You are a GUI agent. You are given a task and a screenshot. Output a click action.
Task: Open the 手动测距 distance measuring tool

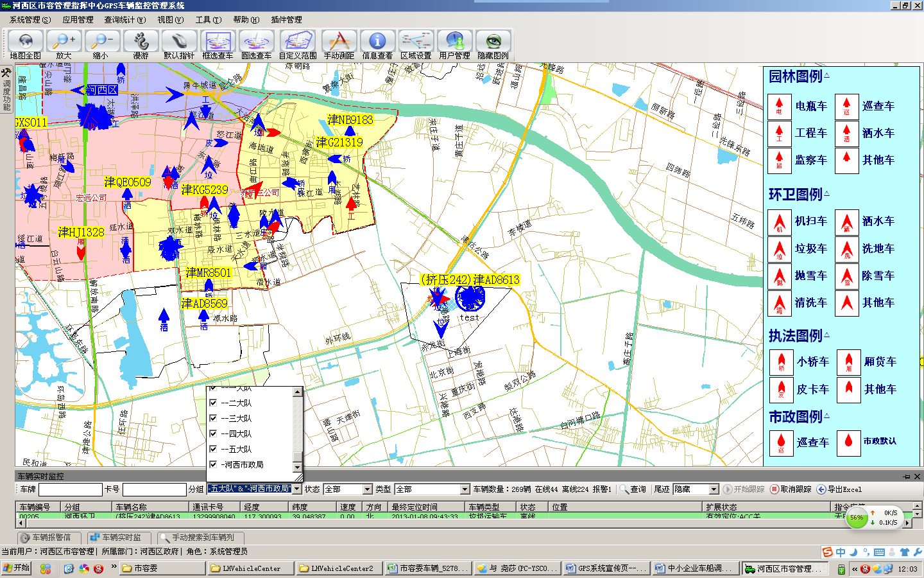coord(339,42)
